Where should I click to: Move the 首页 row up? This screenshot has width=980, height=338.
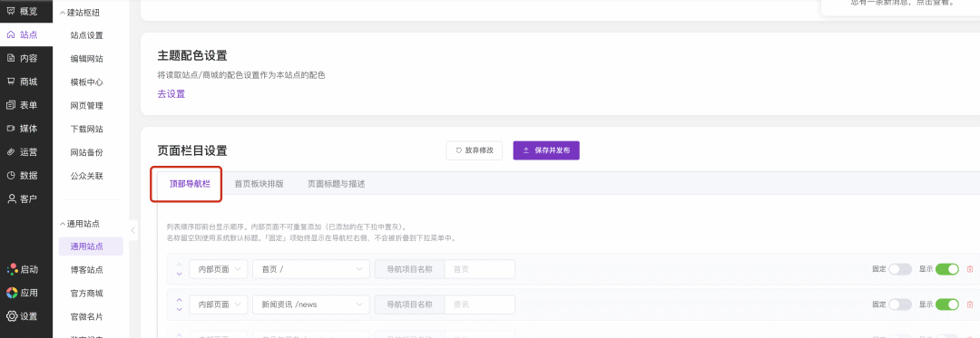(x=180, y=265)
